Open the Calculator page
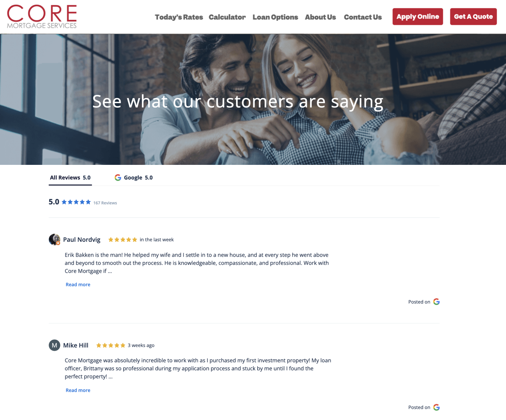This screenshot has width=506, height=420. pyautogui.click(x=227, y=17)
